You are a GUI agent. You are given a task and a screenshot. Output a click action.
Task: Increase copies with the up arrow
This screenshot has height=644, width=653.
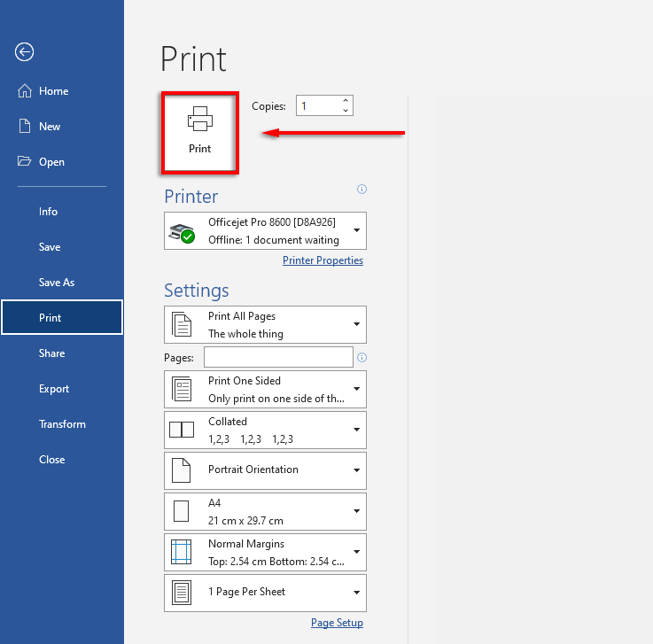(346, 101)
